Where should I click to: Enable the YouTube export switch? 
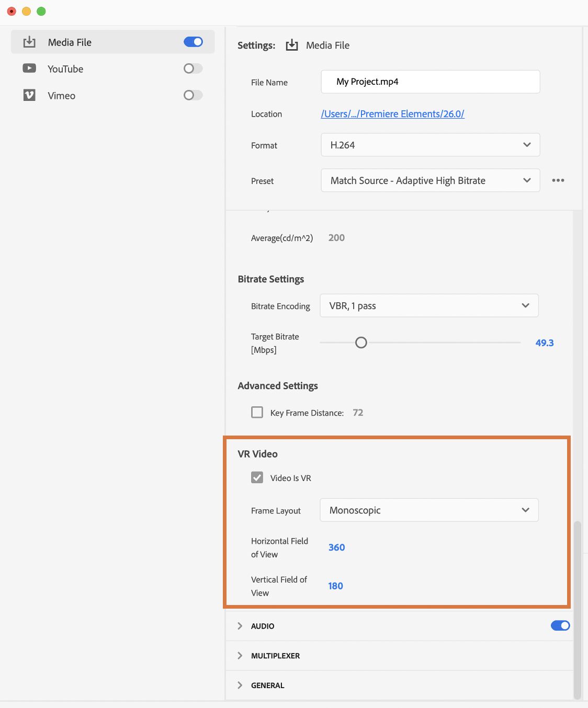click(193, 68)
